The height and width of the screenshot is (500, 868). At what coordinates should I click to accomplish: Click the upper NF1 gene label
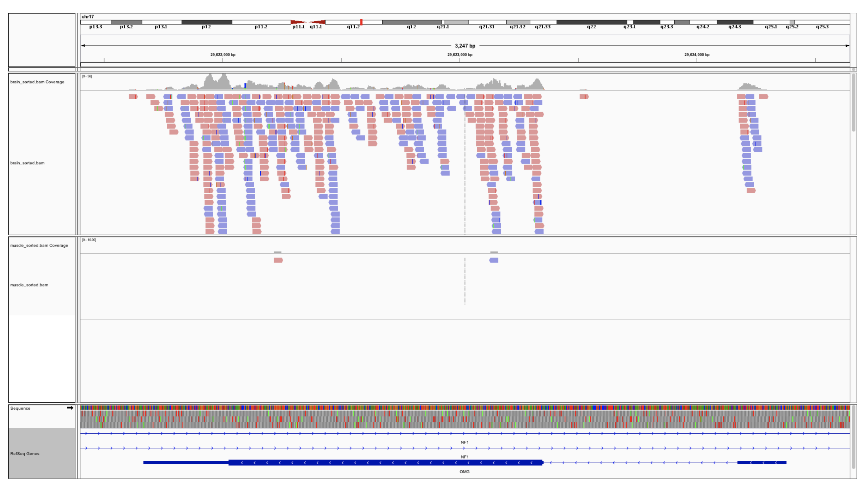(x=465, y=442)
